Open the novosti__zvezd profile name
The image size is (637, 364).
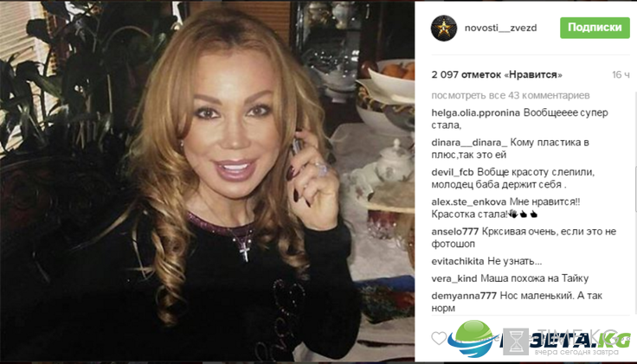tap(500, 28)
